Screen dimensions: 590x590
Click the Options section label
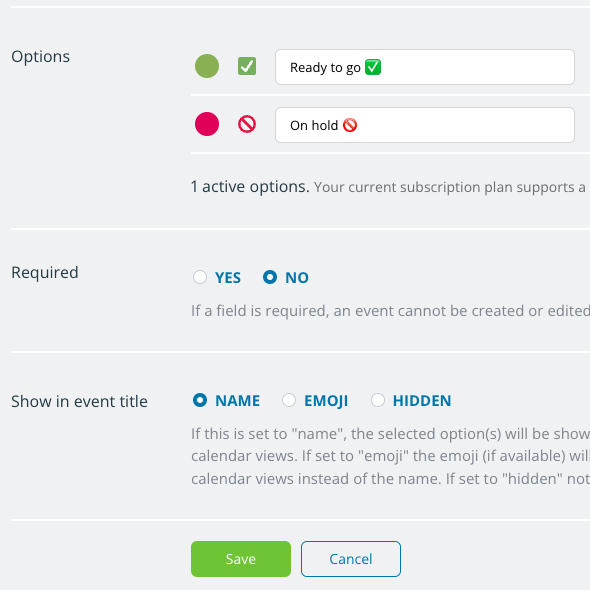pos(40,57)
